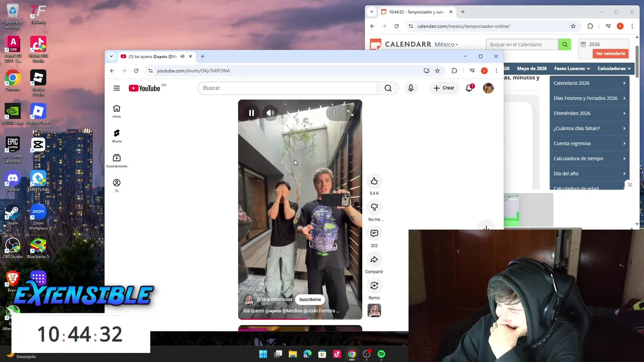Expand the Día del año entry
Screen dimensions: 644x362
589,173
